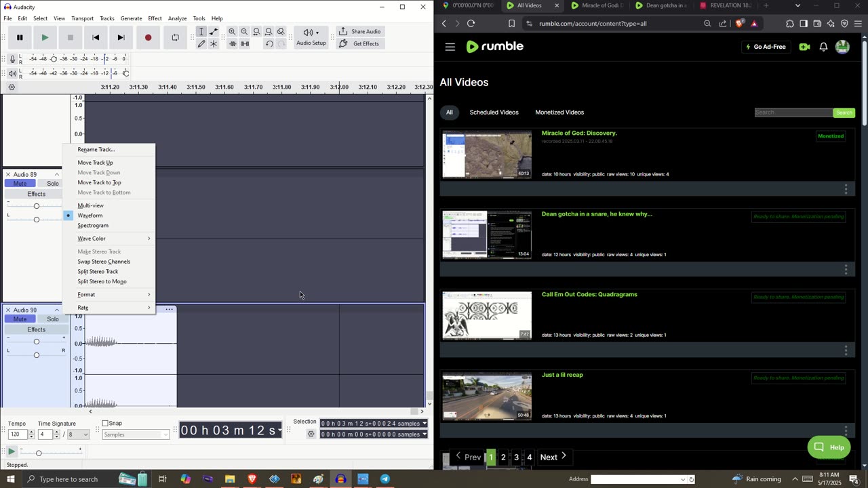Open the Edit menu in Audacity
Image resolution: width=868 pixels, height=488 pixels.
point(22,18)
